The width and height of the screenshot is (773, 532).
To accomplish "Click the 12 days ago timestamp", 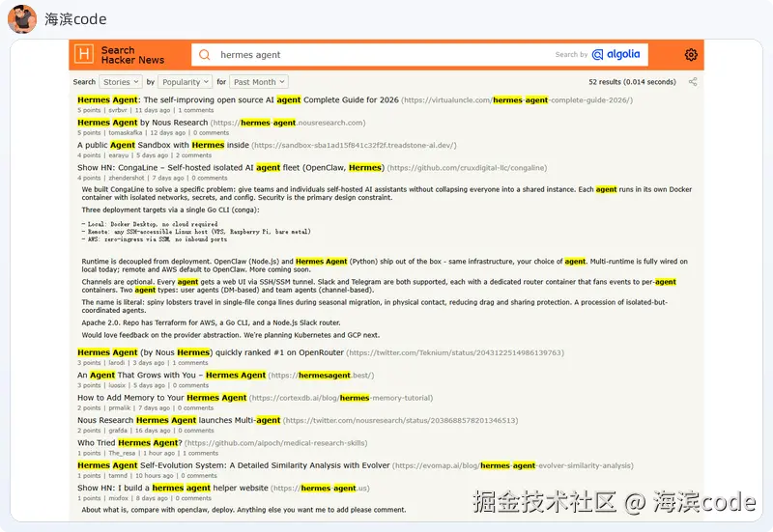I will coord(167,133).
